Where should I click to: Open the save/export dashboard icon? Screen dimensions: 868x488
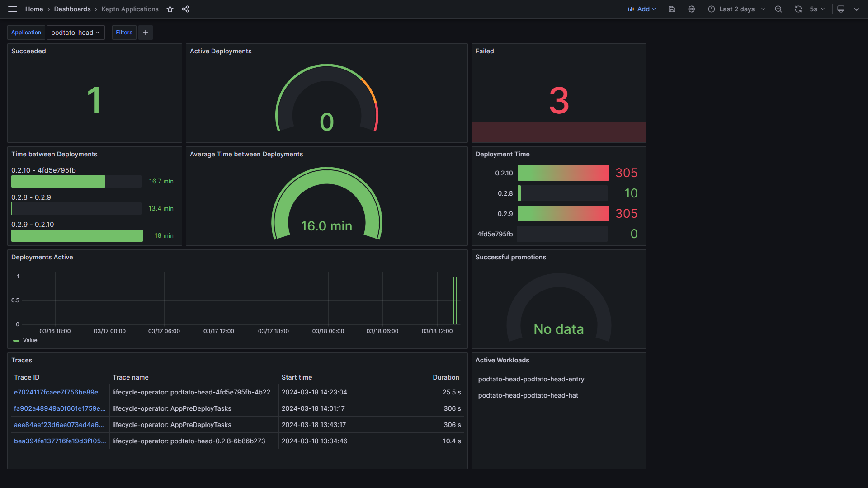click(x=671, y=9)
